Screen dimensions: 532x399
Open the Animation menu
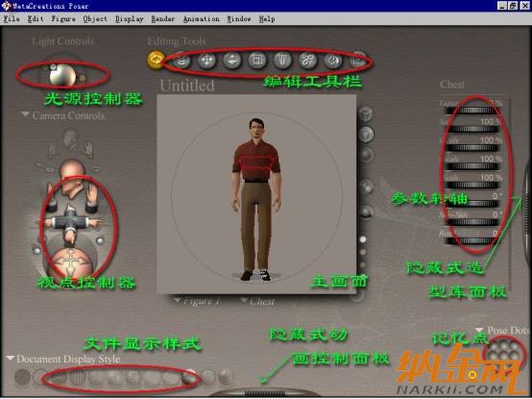(x=202, y=19)
